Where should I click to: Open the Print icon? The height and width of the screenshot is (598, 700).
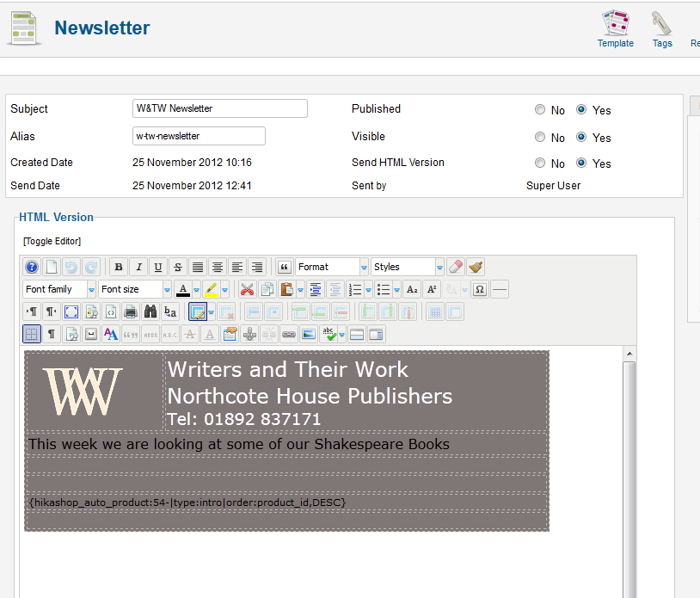(131, 311)
